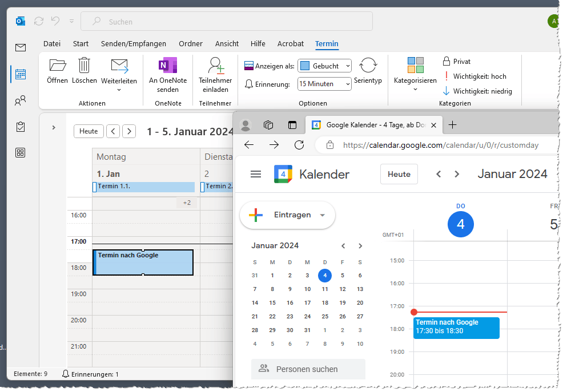Open More Apps grid in Outlook sidebar
The width and height of the screenshot is (563, 392).
coord(21,153)
